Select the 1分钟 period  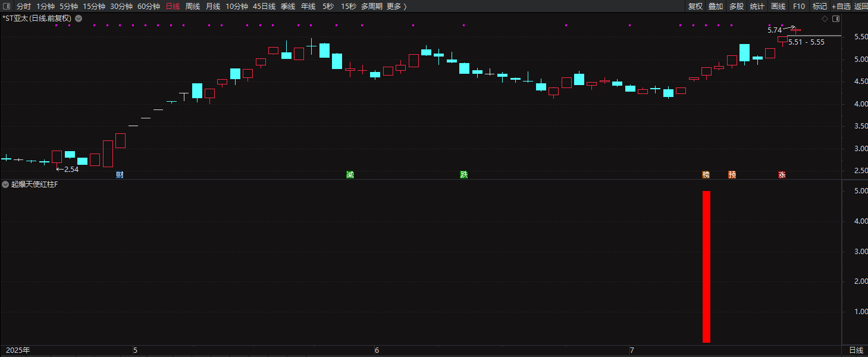45,6
